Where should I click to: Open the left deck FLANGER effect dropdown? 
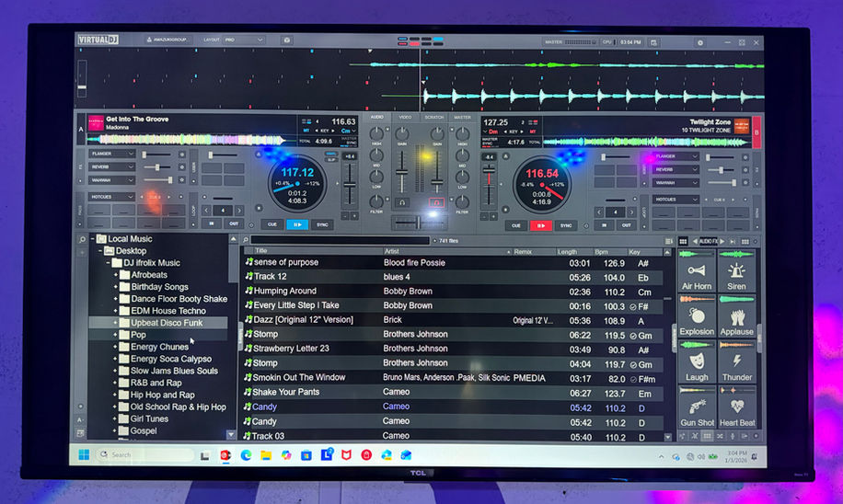pos(112,154)
